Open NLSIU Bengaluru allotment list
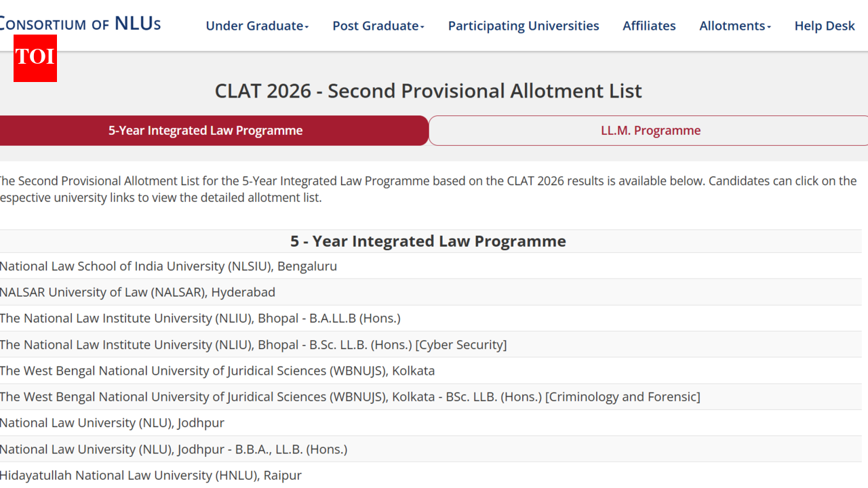This screenshot has height=488, width=868. (x=168, y=266)
